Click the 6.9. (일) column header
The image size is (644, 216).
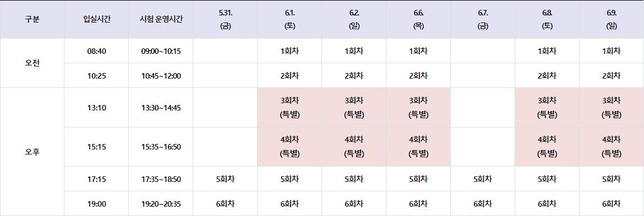click(x=612, y=19)
